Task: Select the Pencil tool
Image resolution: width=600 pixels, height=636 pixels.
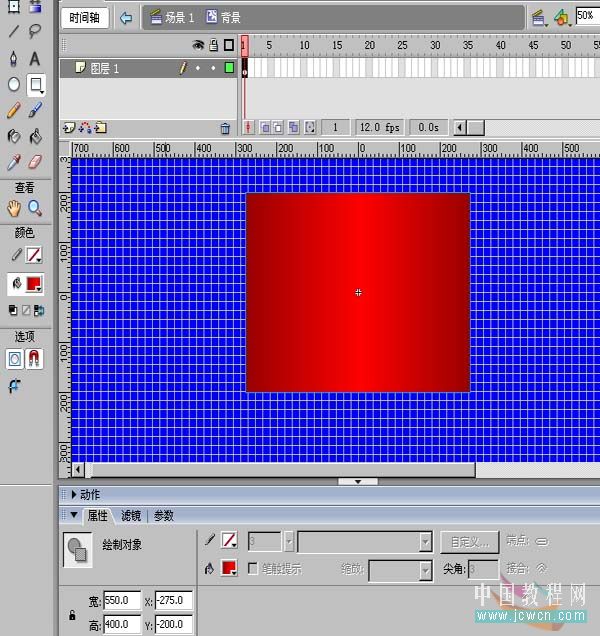Action: 14,111
